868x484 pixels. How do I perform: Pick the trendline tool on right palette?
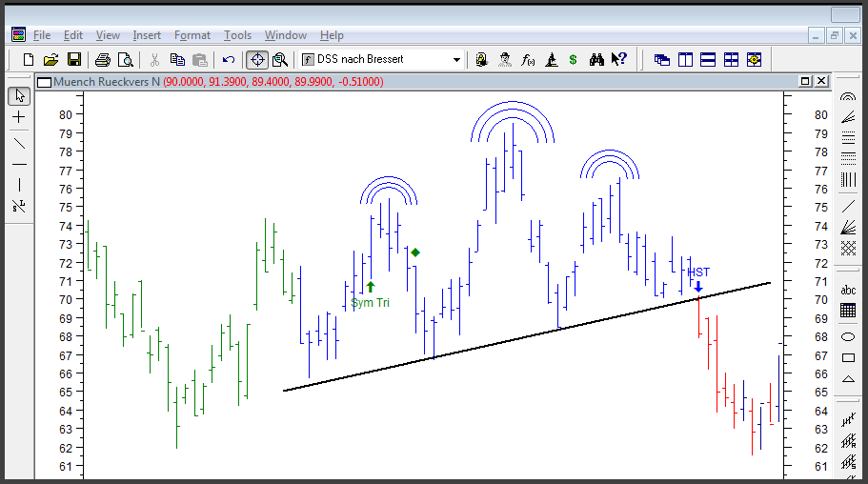pos(848,206)
